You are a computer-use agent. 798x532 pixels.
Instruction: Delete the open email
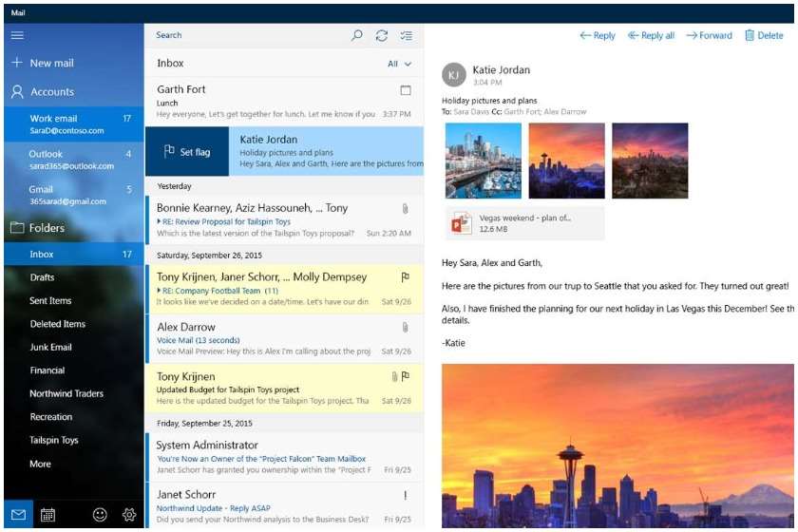coord(764,35)
